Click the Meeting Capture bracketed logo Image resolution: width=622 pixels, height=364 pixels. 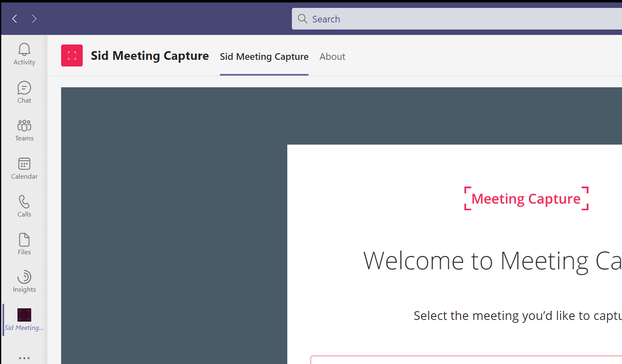[526, 199]
